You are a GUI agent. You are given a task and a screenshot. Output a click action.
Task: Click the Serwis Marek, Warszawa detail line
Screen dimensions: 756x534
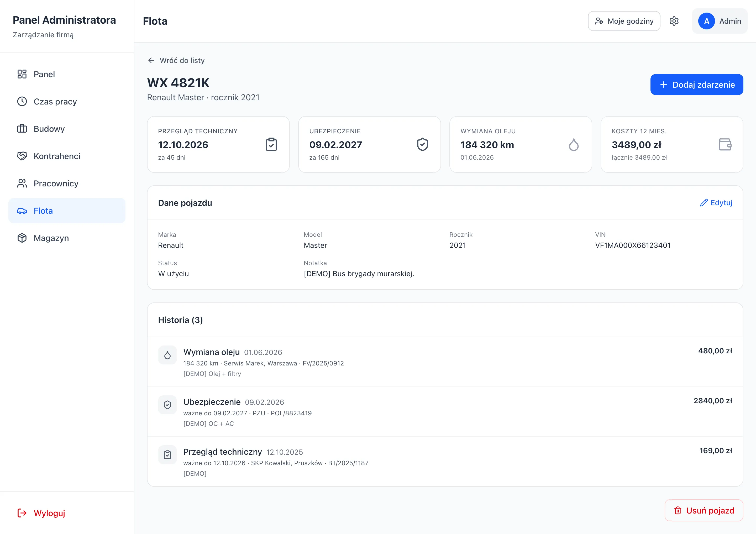(263, 363)
